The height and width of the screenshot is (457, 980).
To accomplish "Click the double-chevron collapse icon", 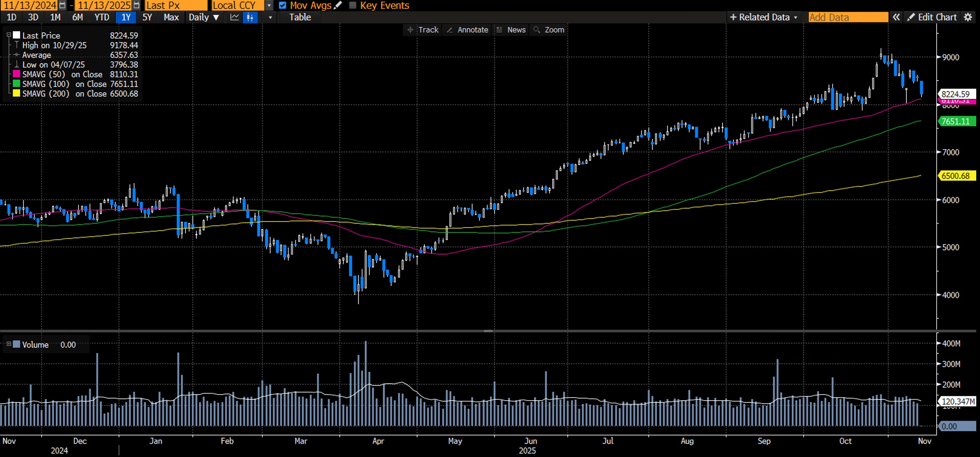I will tap(896, 17).
